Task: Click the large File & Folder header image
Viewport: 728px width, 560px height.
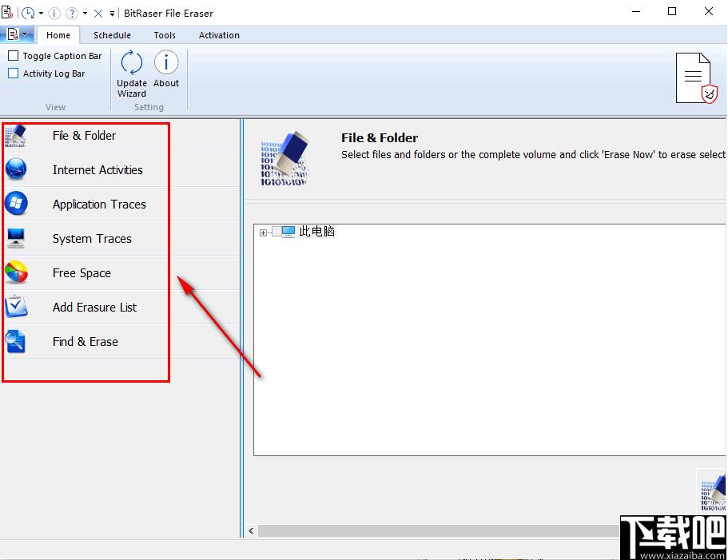Action: tap(284, 159)
